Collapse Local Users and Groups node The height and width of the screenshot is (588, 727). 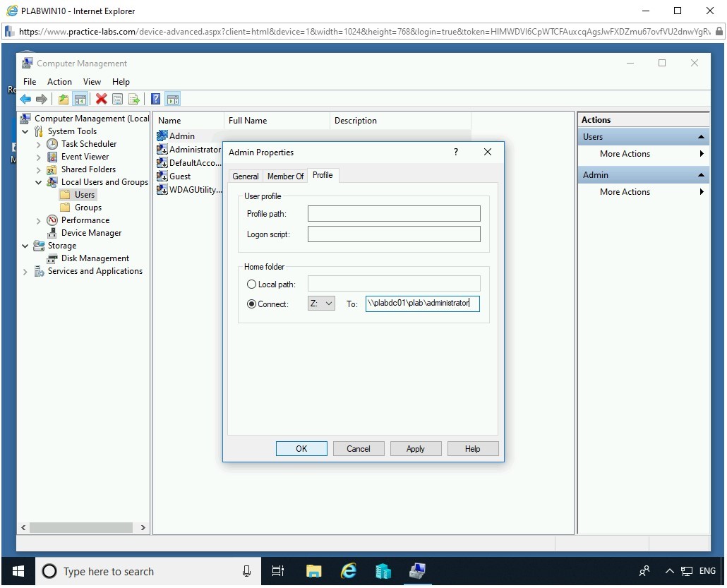tap(39, 182)
